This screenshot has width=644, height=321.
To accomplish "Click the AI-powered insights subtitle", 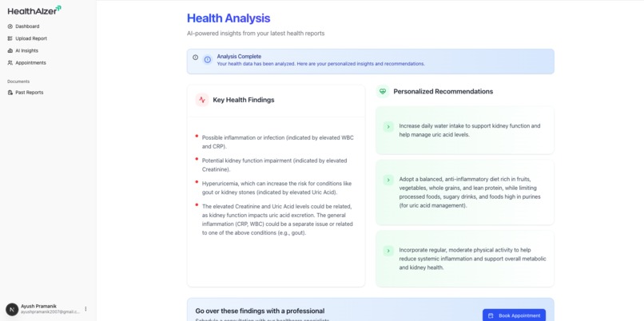I will (x=256, y=34).
